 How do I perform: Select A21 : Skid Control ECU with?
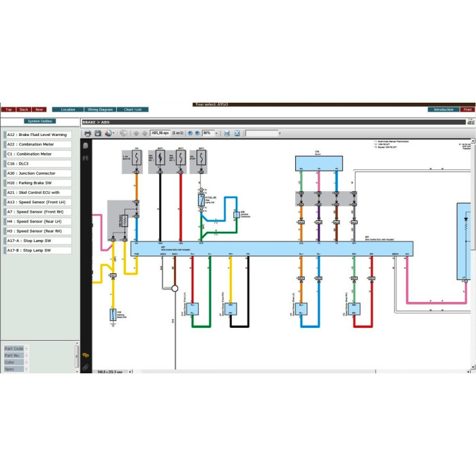click(37, 192)
